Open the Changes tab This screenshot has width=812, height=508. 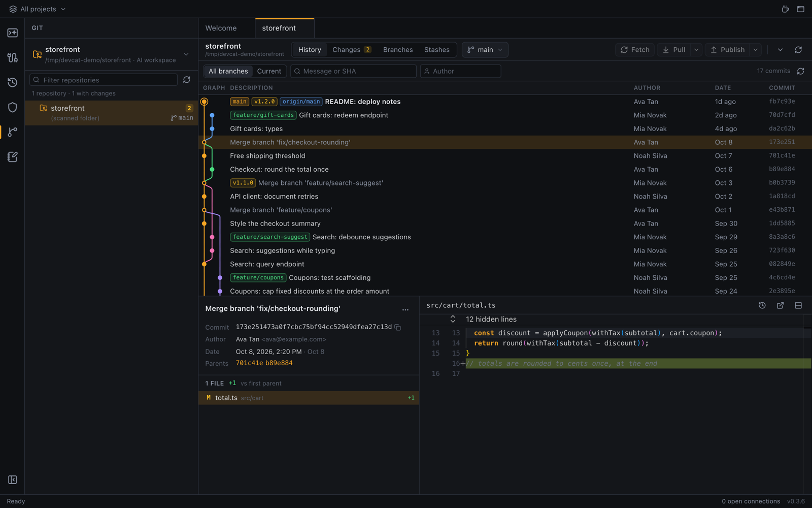pos(352,50)
